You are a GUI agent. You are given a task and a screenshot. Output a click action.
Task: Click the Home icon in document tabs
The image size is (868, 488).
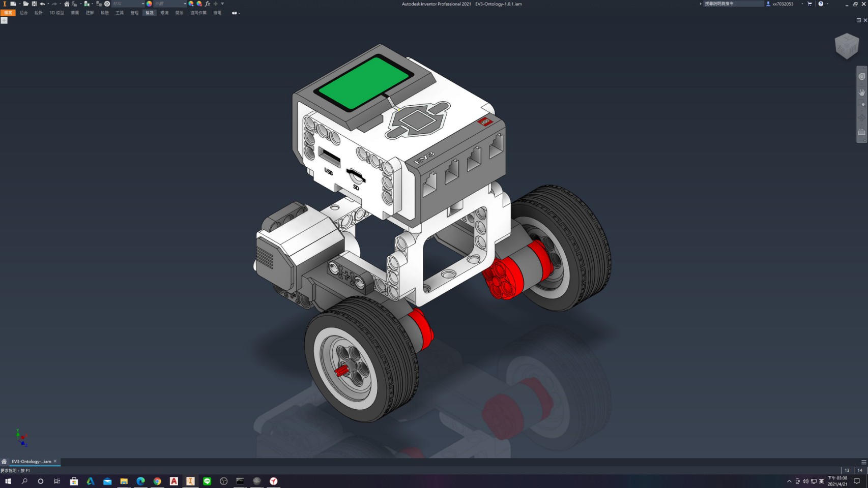coord(4,462)
